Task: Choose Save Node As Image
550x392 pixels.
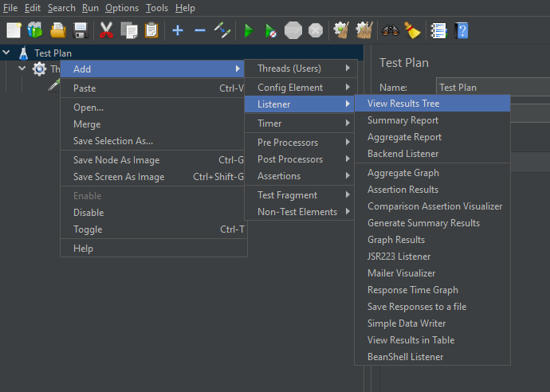Action: pos(152,160)
